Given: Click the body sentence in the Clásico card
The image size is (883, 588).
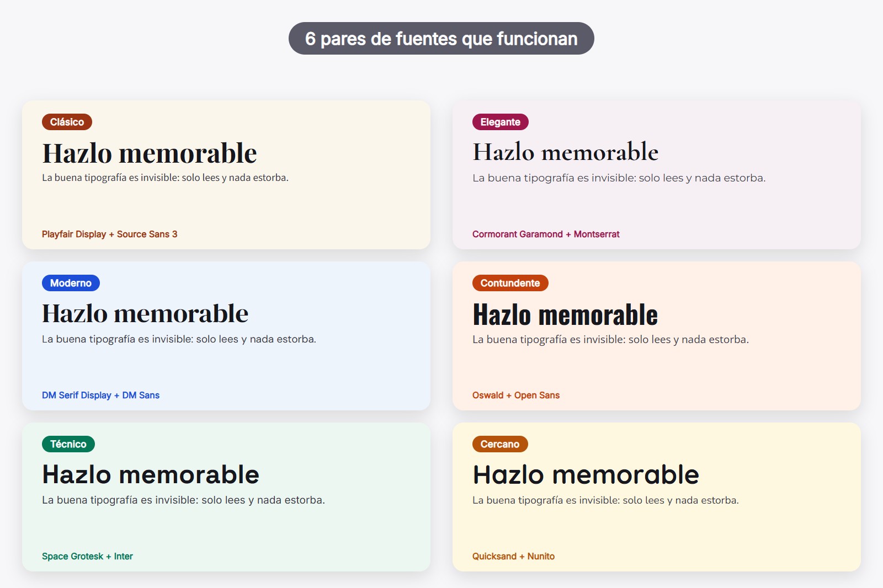Looking at the screenshot, I should coord(165,178).
